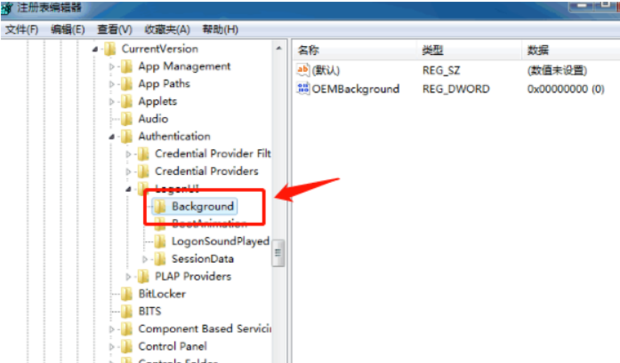This screenshot has height=363, width=620.
Task: Expand Component Based Servicing node
Action: click(x=112, y=329)
